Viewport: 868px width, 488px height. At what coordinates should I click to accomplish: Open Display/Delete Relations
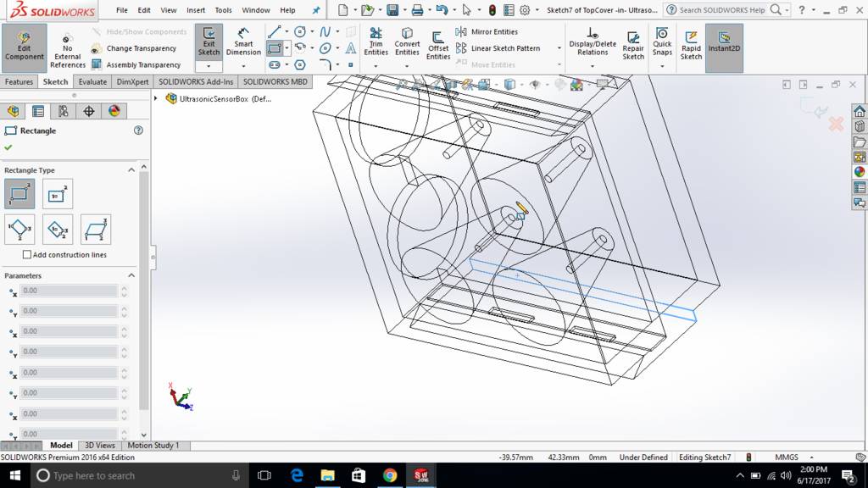pos(593,42)
